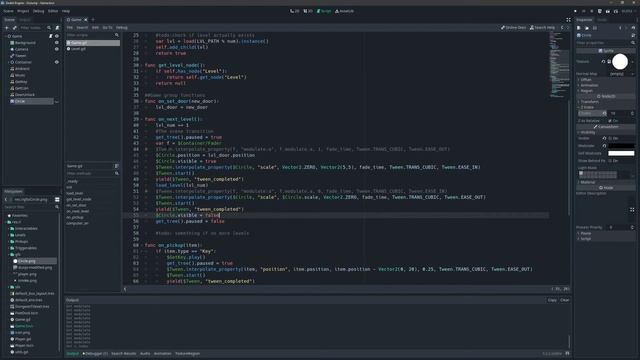Open Level.gd in the script list
The width and height of the screenshot is (640, 360).
point(93,49)
